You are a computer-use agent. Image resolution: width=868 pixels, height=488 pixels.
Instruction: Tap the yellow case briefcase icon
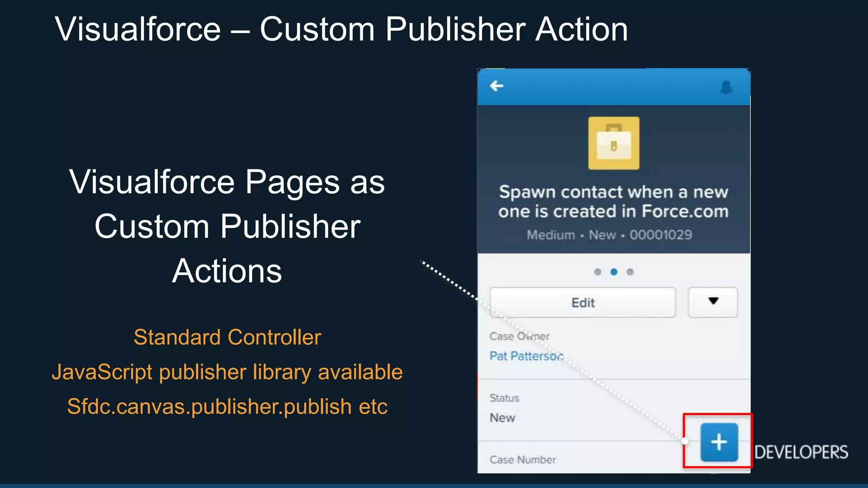(x=614, y=143)
